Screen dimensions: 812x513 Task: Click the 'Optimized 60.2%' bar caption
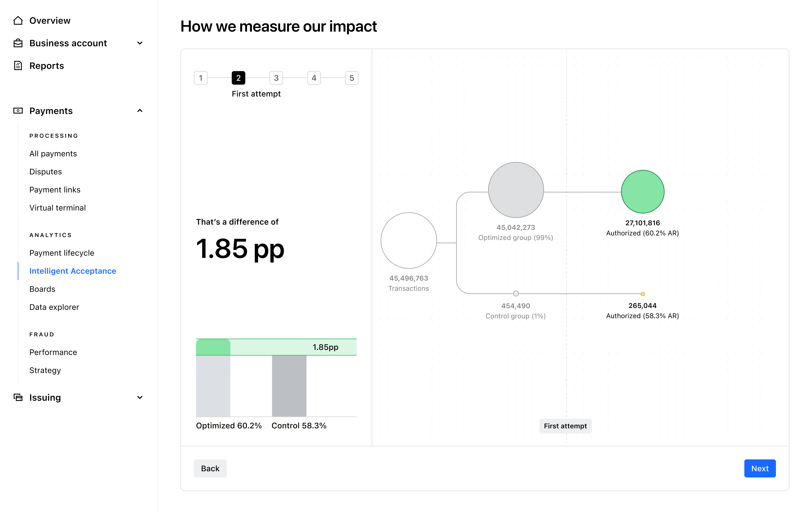coord(229,426)
